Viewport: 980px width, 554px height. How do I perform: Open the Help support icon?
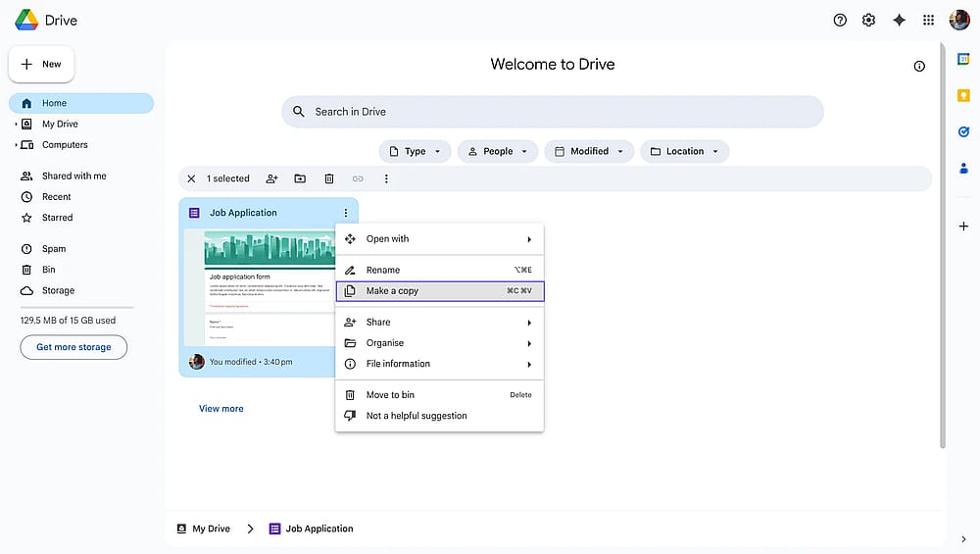pyautogui.click(x=840, y=20)
